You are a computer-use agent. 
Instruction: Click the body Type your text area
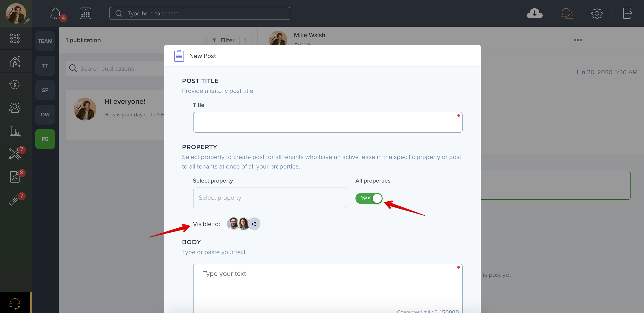pyautogui.click(x=327, y=288)
